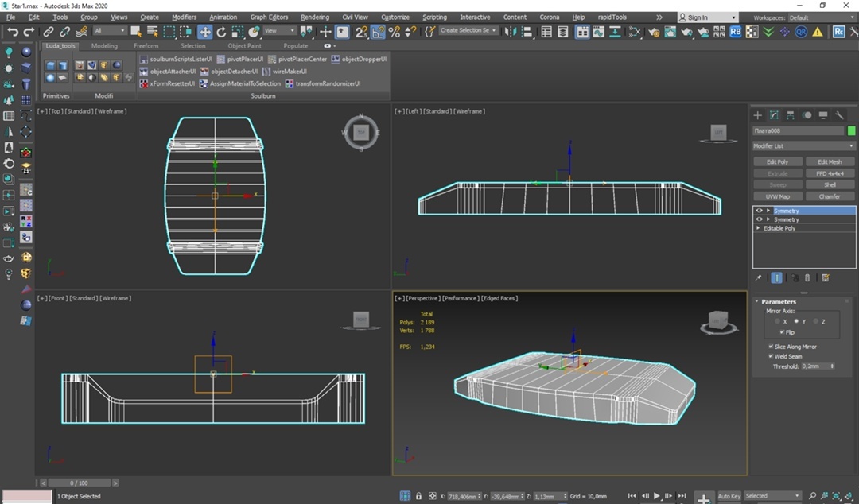This screenshot has height=504, width=859.
Task: Click the Undo arrow icon
Action: [14, 32]
